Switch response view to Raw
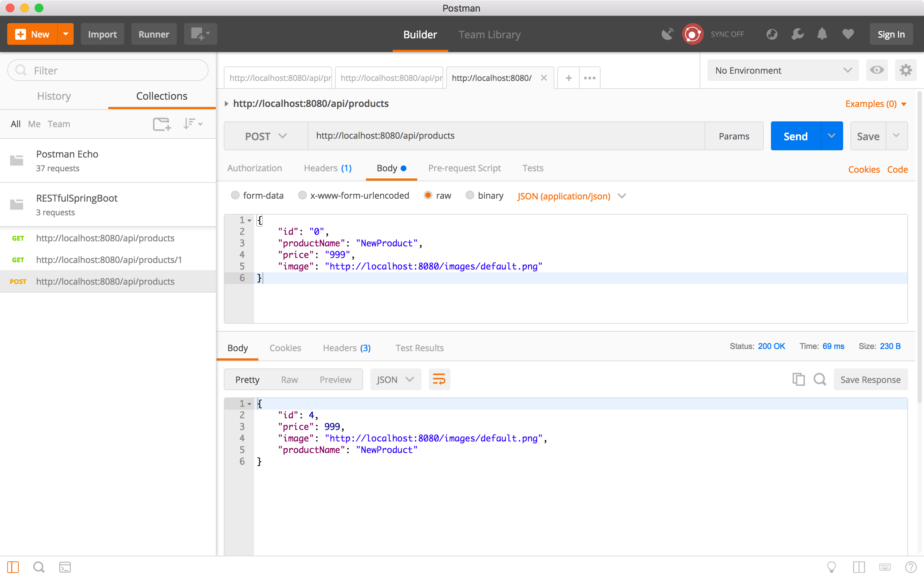Screen dimensions: 924x578 pos(289,379)
